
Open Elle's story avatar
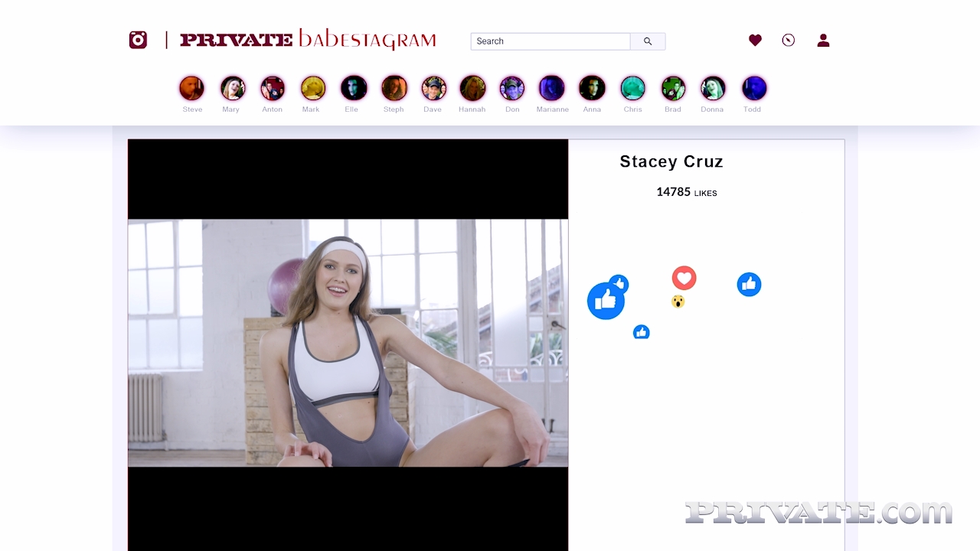(354, 88)
